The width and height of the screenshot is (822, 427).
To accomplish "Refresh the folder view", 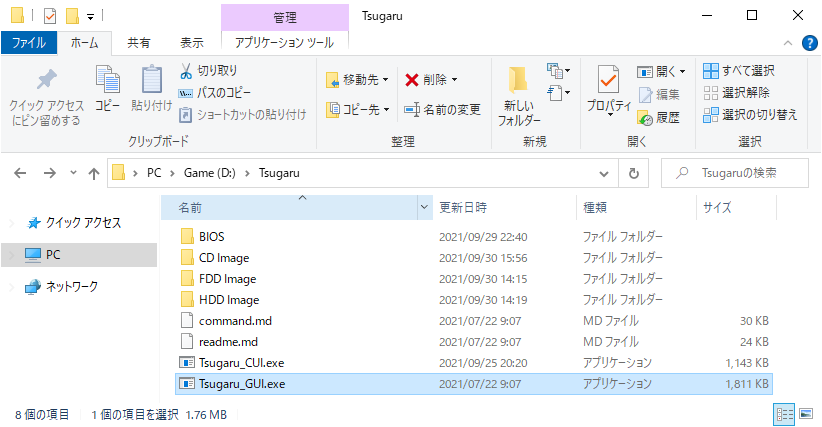I will 634,173.
